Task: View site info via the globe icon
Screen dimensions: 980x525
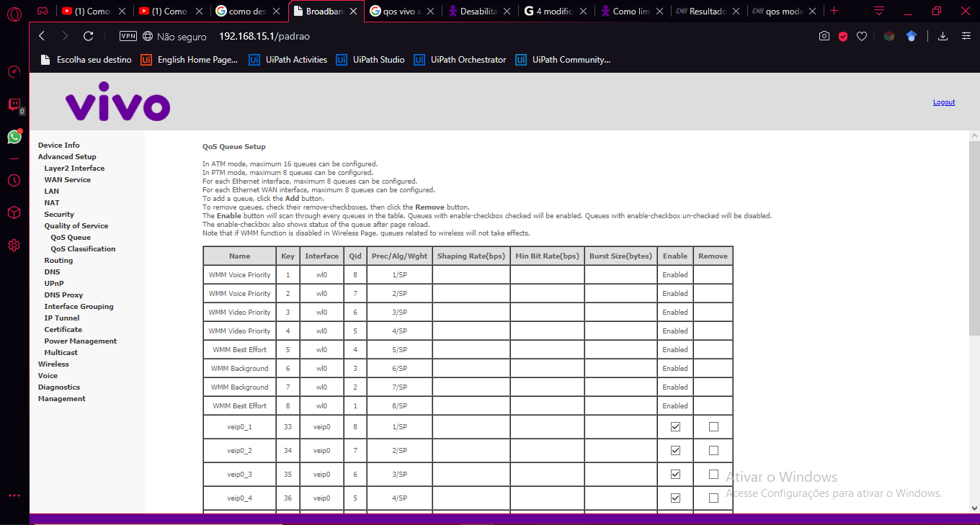Action: click(x=148, y=36)
